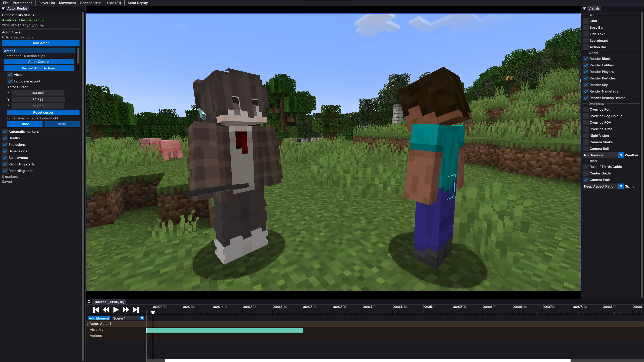Toggle Automatic markers checkbox
The image size is (644, 362).
[x=5, y=131]
